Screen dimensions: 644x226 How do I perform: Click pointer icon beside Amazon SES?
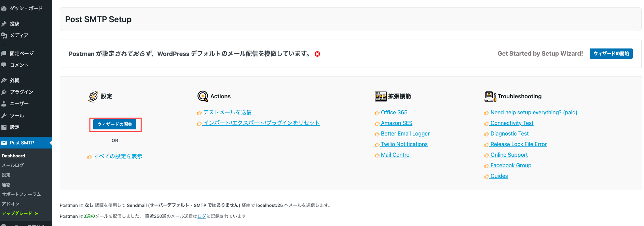[377, 124]
